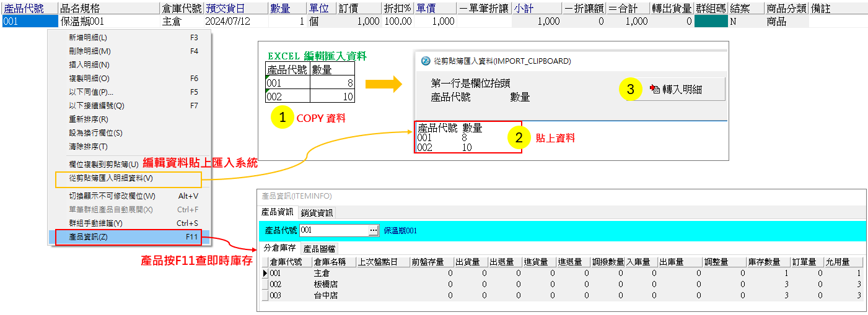
Task: Toggle 切換顯示不可修改欄位(W) menu option
Action: 112,196
